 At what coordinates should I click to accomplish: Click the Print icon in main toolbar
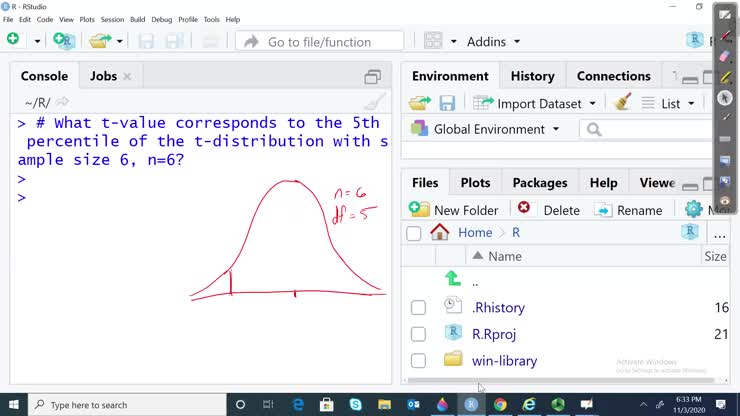click(210, 41)
